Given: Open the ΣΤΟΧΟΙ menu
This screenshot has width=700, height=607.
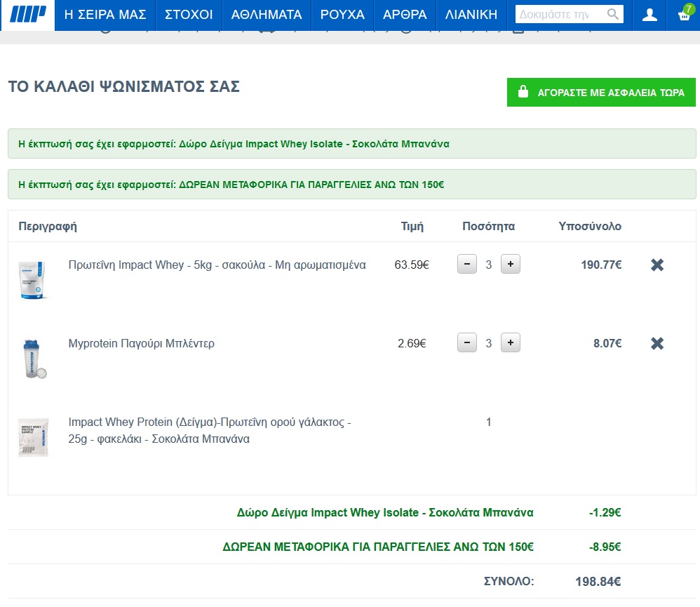Looking at the screenshot, I should (189, 15).
